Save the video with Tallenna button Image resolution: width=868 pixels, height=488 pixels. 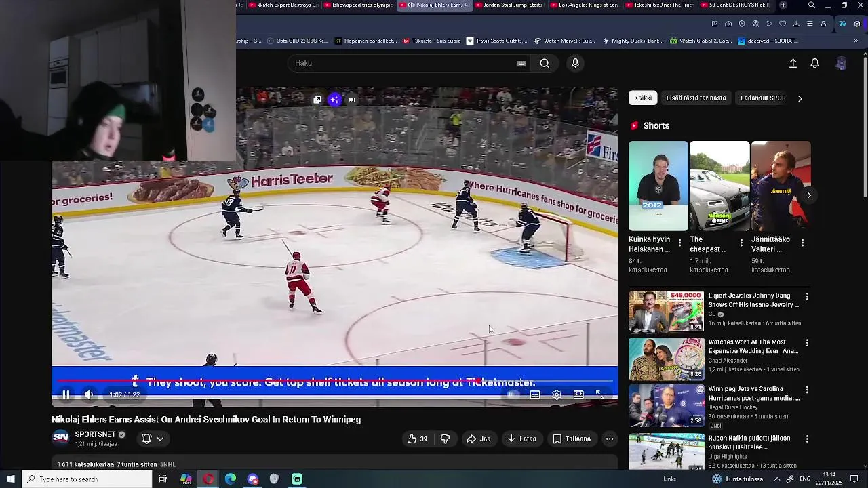pos(572,439)
